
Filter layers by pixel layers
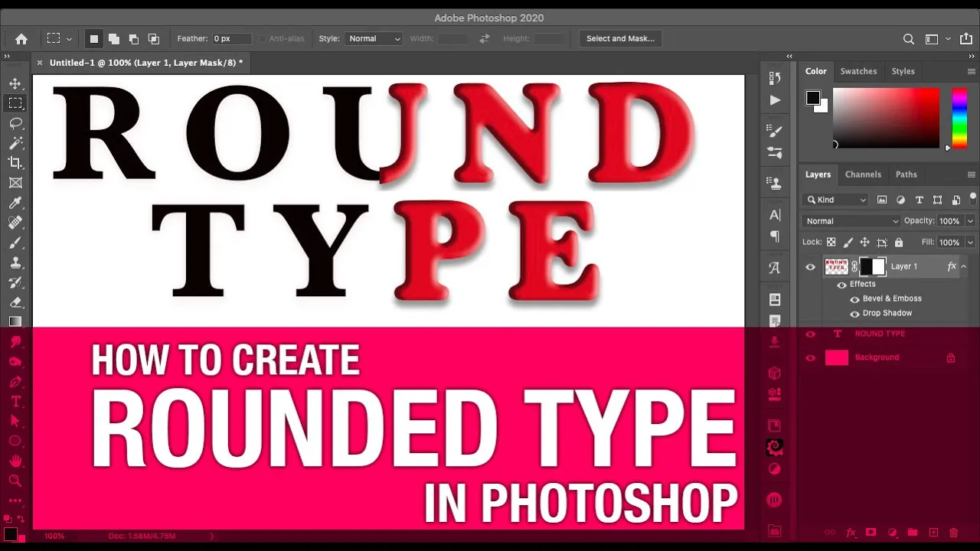pos(882,200)
